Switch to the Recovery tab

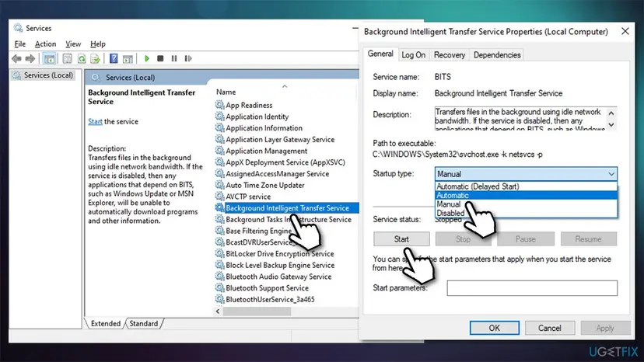tap(450, 55)
